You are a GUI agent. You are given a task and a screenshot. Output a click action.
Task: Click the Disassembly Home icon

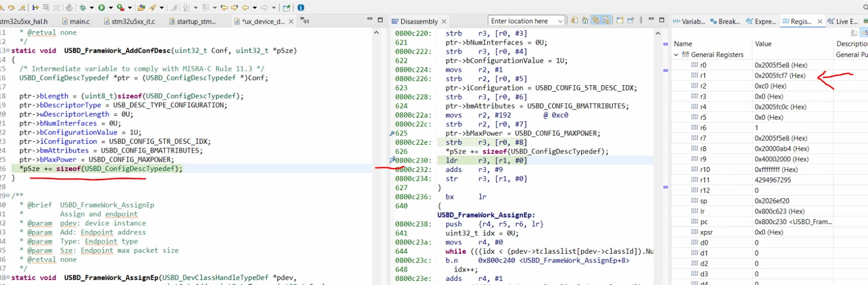point(585,21)
